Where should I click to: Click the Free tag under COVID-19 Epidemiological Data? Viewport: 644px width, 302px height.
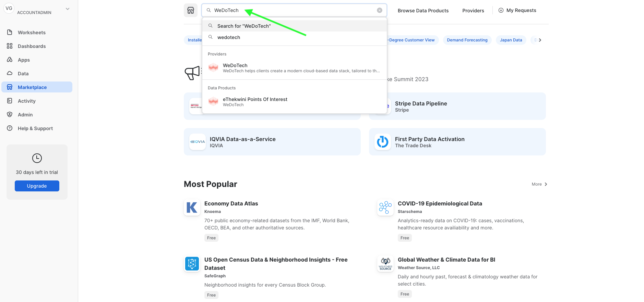[x=405, y=238]
